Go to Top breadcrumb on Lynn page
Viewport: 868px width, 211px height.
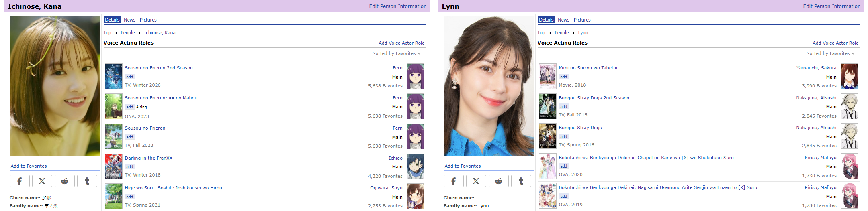(541, 33)
